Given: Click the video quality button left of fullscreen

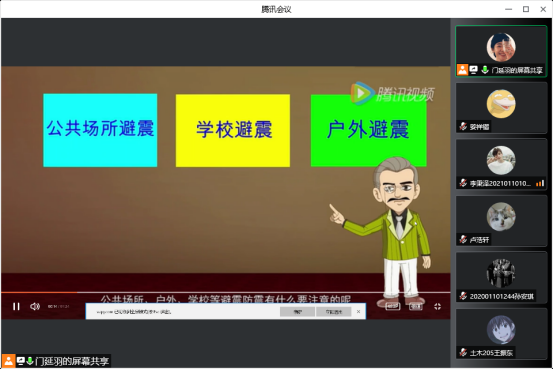Looking at the screenshot, I should [x=415, y=307].
